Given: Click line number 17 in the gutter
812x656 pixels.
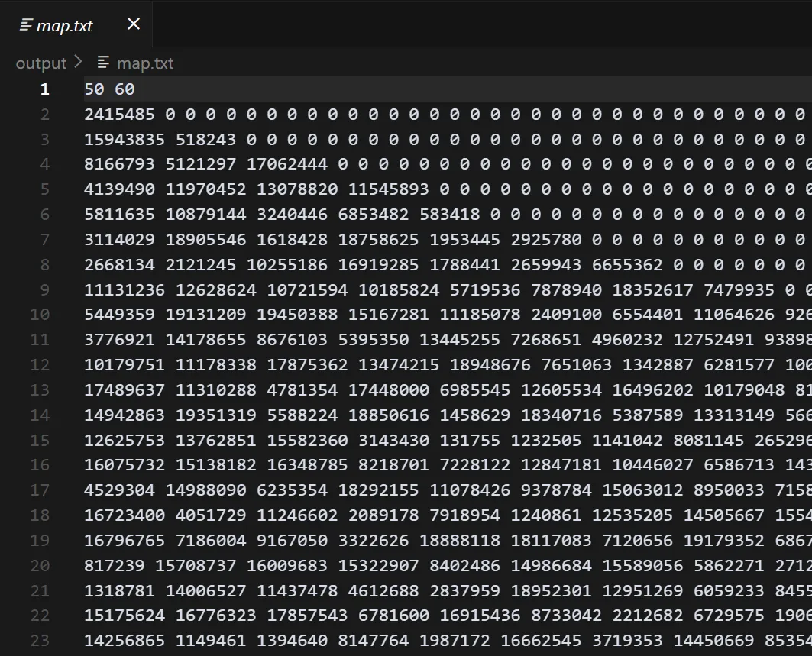Looking at the screenshot, I should click(x=40, y=490).
